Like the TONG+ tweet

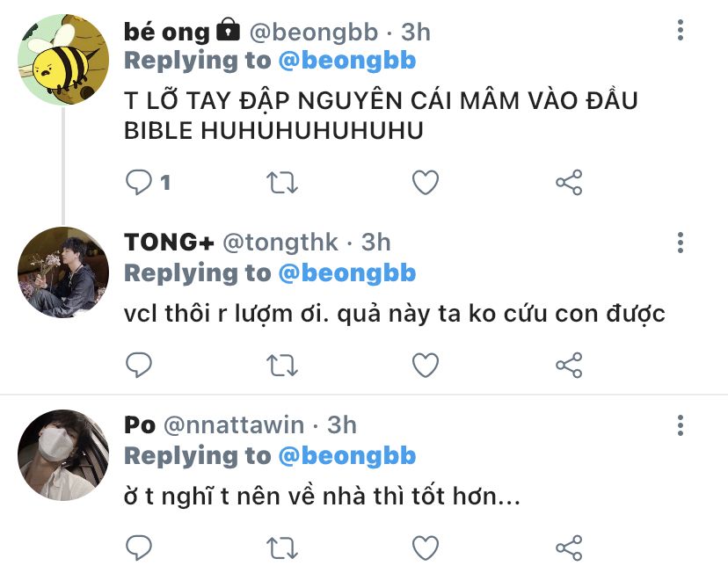[426, 364]
